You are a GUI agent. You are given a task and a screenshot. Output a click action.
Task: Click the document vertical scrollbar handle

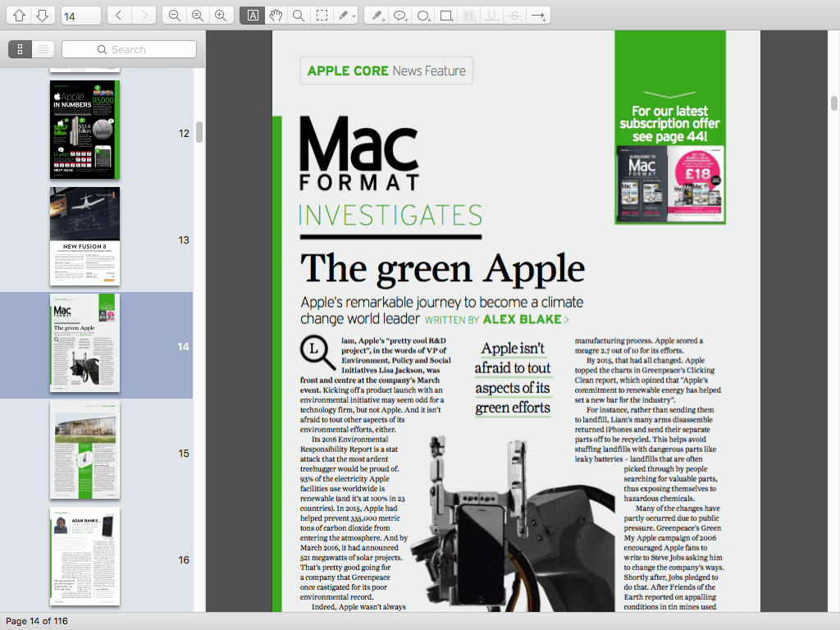point(833,103)
